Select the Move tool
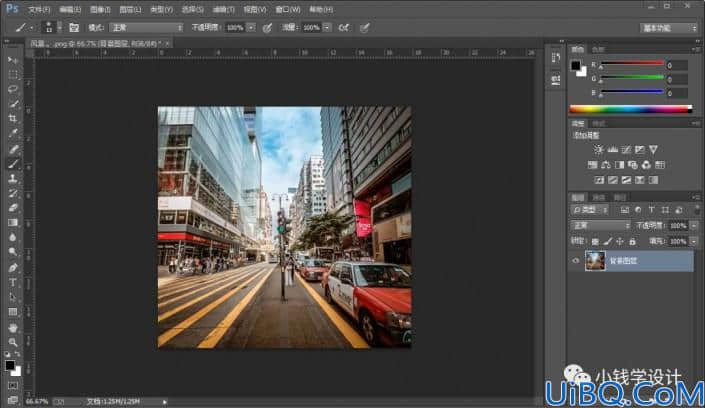This screenshot has height=408, width=705. point(13,60)
